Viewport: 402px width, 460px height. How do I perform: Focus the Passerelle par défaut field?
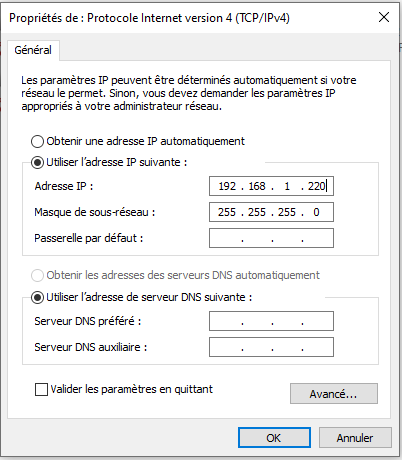tap(271, 238)
